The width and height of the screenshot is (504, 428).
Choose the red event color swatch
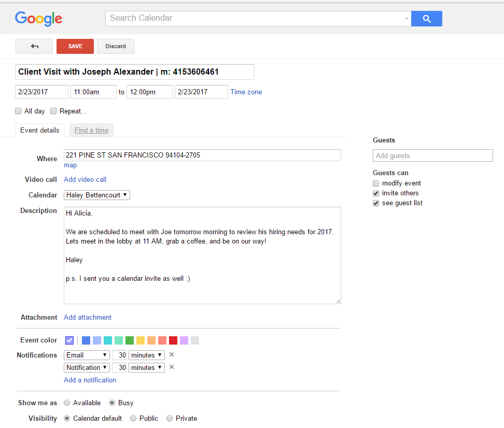pyautogui.click(x=173, y=340)
